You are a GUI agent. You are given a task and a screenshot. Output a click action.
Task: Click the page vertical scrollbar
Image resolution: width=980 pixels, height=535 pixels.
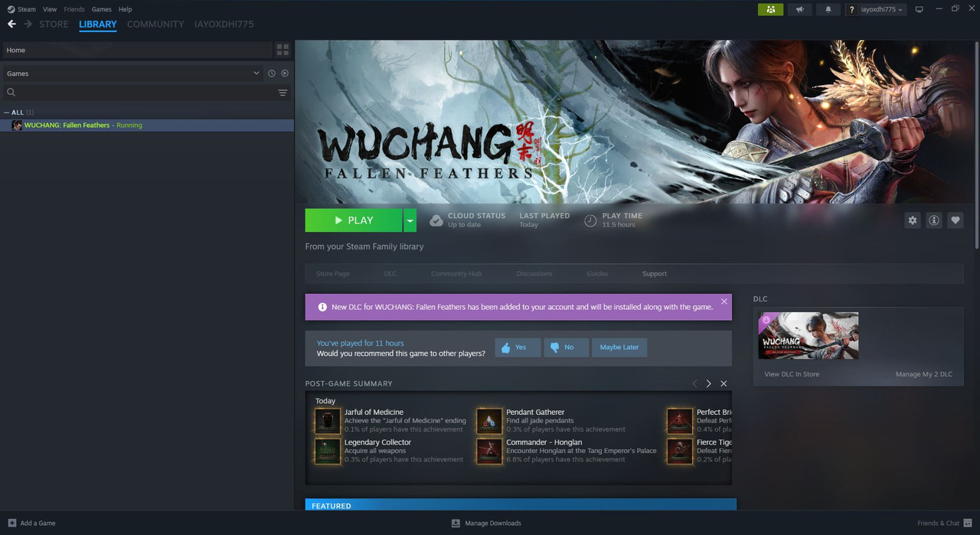[977, 145]
